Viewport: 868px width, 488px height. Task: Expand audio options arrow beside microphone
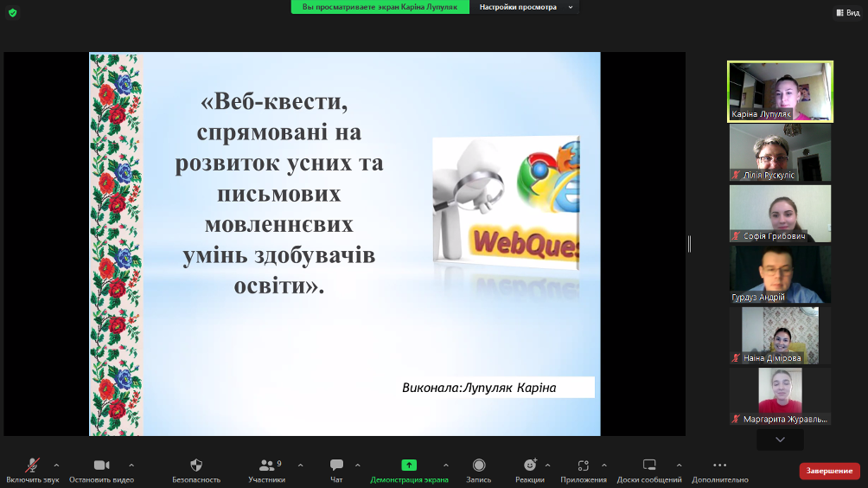[x=57, y=465]
